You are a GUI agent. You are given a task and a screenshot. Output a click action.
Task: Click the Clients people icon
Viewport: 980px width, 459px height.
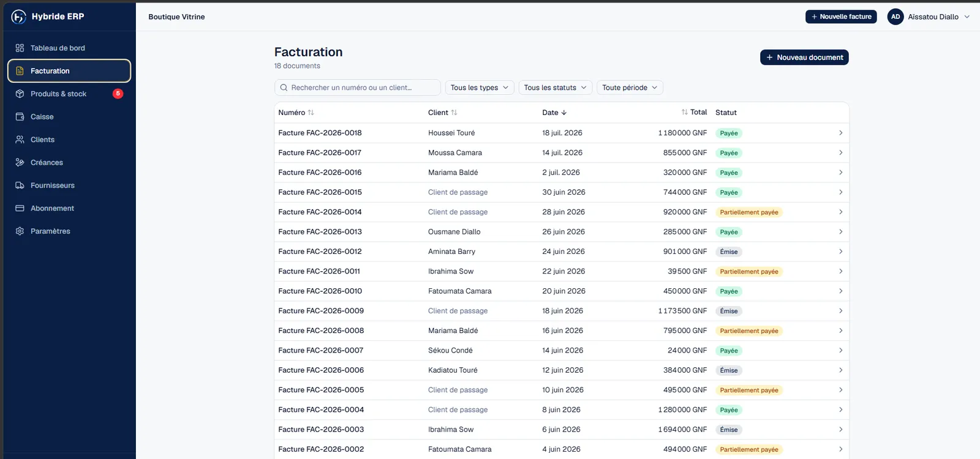[20, 140]
